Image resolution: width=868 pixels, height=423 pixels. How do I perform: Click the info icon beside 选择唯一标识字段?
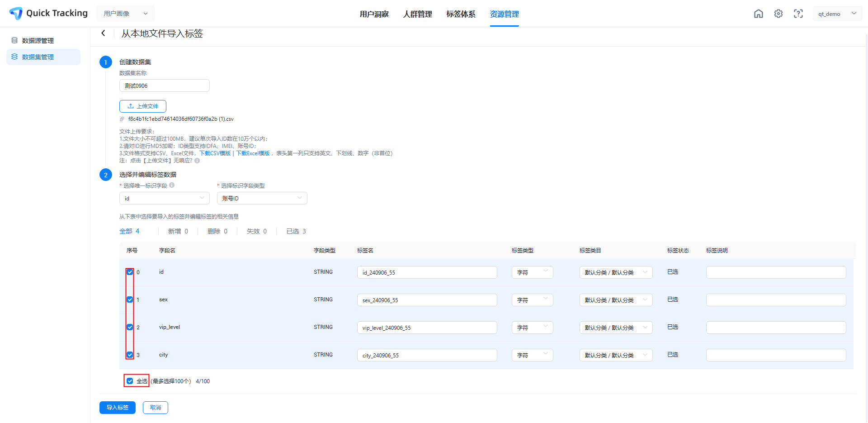click(172, 185)
